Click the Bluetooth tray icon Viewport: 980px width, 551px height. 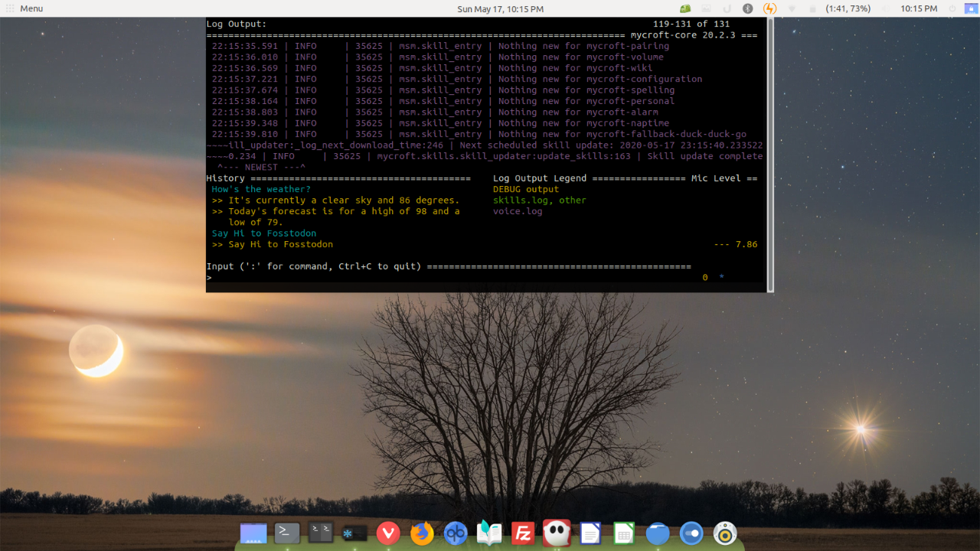tap(748, 9)
